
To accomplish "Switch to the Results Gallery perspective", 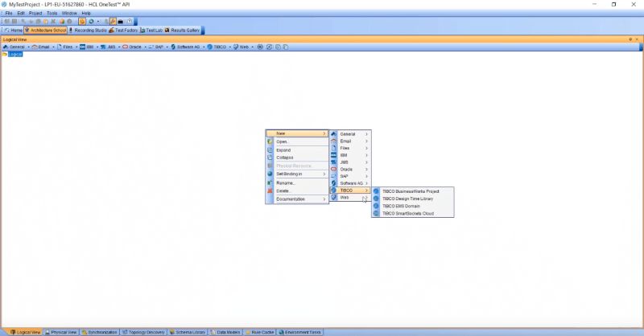I will click(x=182, y=31).
